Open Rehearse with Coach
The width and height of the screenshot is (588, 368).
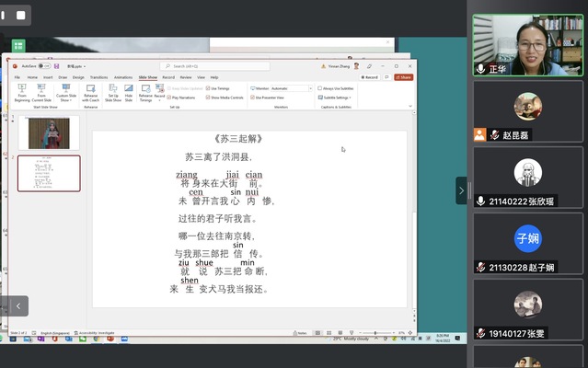[90, 93]
